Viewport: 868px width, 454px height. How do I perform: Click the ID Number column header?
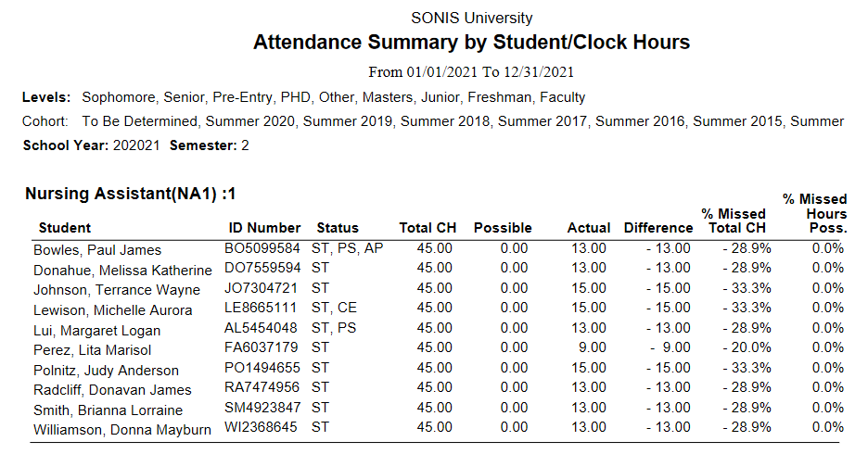[x=264, y=228]
